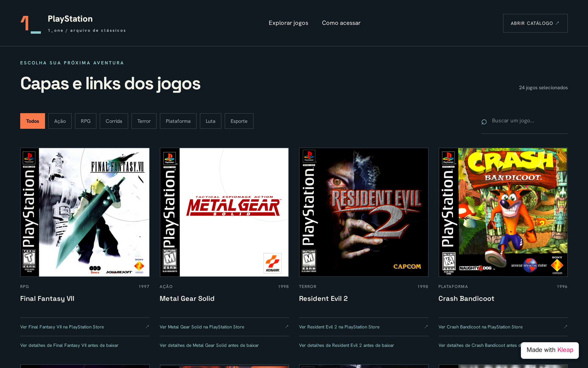The width and height of the screenshot is (588, 368).
Task: Click TERROR genre label on Resident Evil 2 card
Action: coord(308,287)
